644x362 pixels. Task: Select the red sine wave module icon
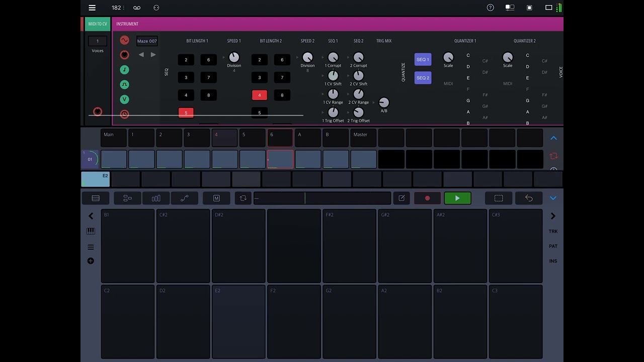tap(124, 40)
